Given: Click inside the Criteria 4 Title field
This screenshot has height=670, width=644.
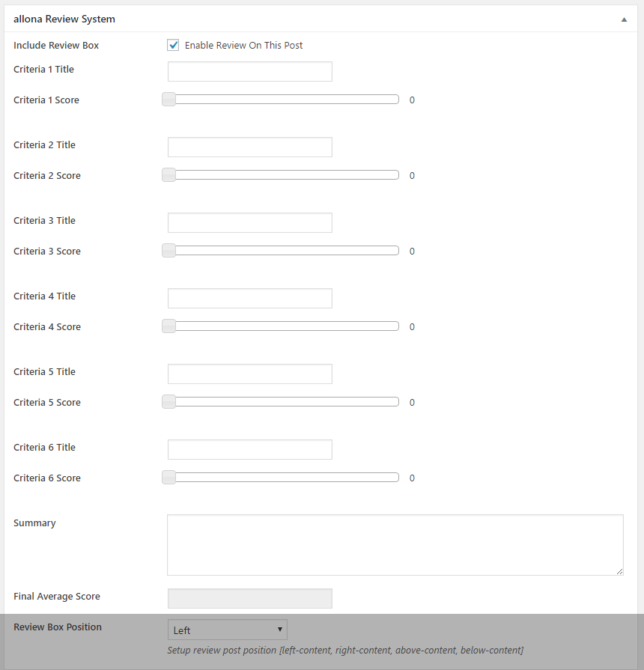Looking at the screenshot, I should (x=249, y=299).
